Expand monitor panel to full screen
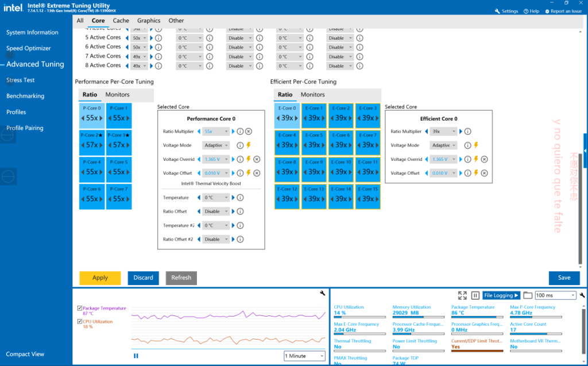This screenshot has height=366, width=588. coord(462,295)
